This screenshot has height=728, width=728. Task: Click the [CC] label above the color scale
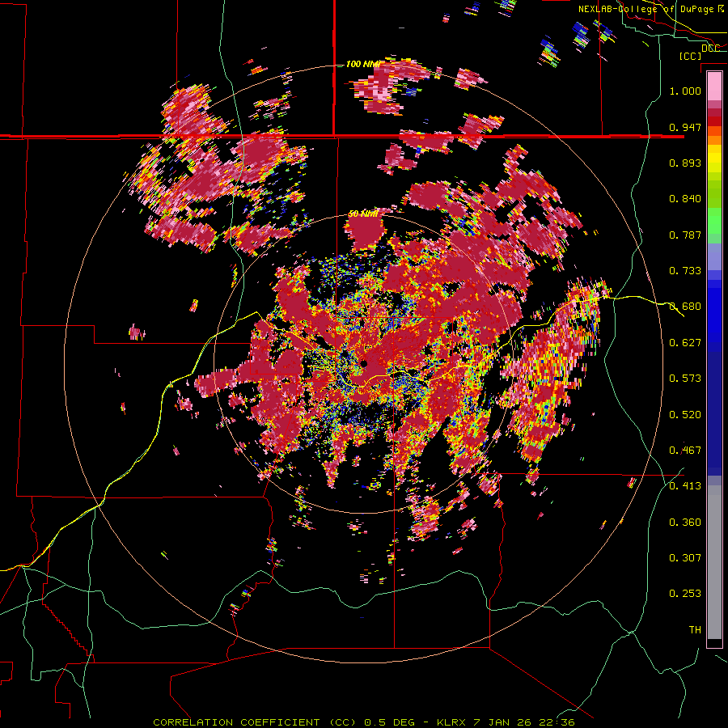click(x=691, y=56)
